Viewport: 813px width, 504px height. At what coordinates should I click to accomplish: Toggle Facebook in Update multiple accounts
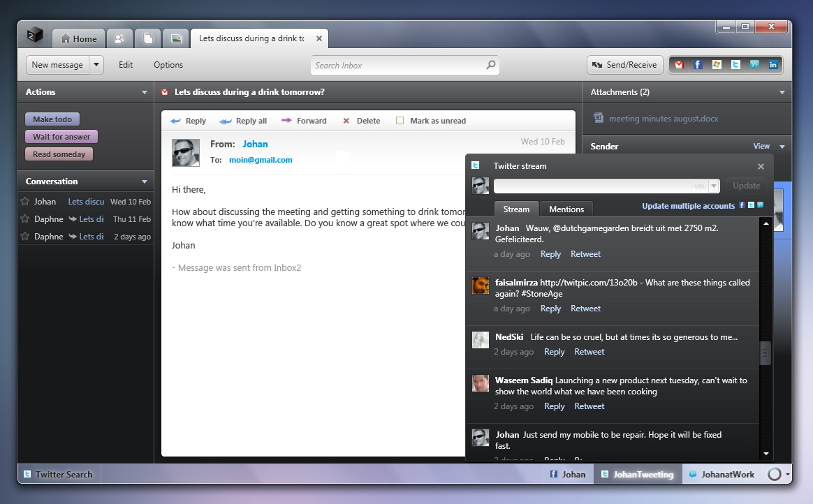click(742, 205)
